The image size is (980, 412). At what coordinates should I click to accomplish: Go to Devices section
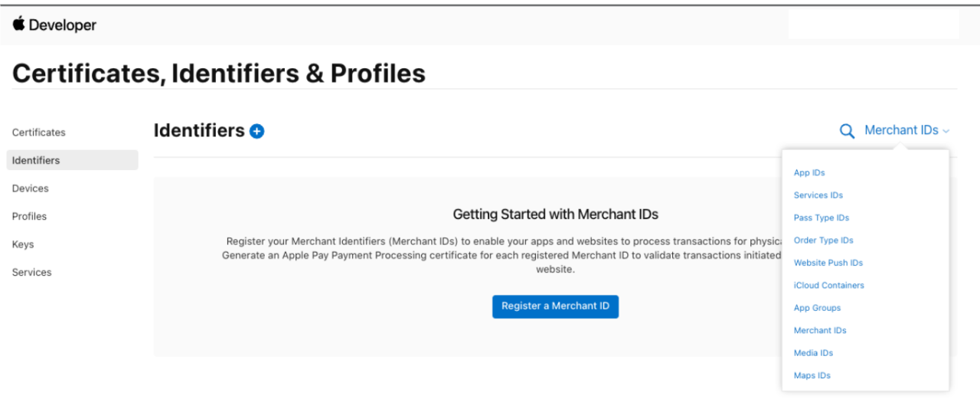click(31, 188)
